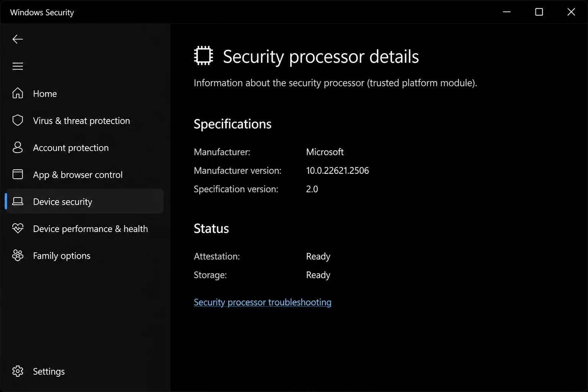Click the Attestation Ready value
The width and height of the screenshot is (588, 392).
[318, 256]
